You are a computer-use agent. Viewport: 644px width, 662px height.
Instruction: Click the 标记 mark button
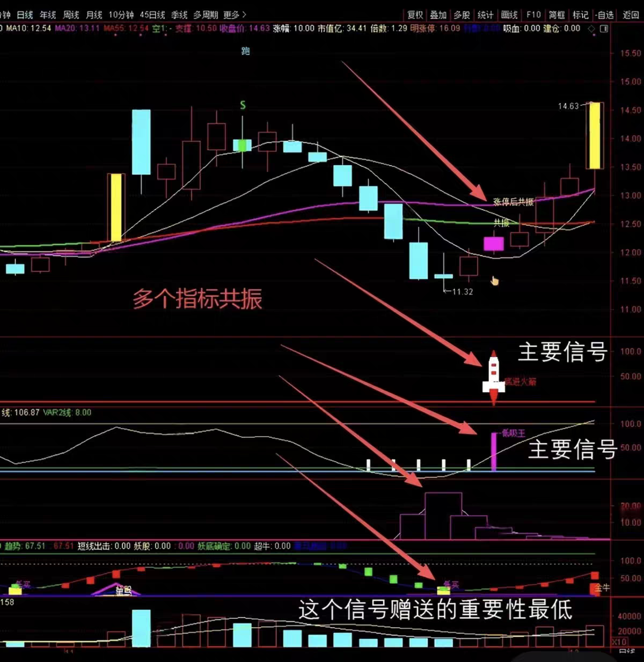click(x=580, y=15)
